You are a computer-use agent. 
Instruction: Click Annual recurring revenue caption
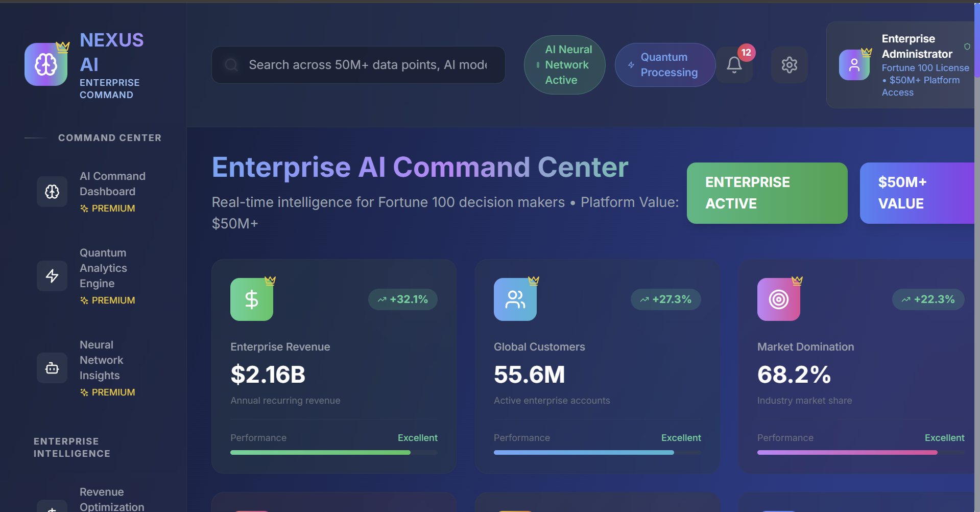click(285, 401)
